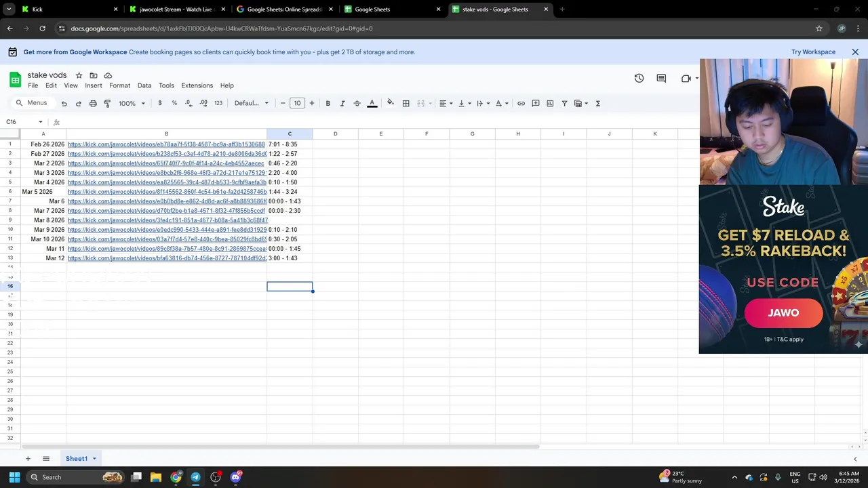
Task: Open text wrapping dropdown
Action: [x=483, y=104]
